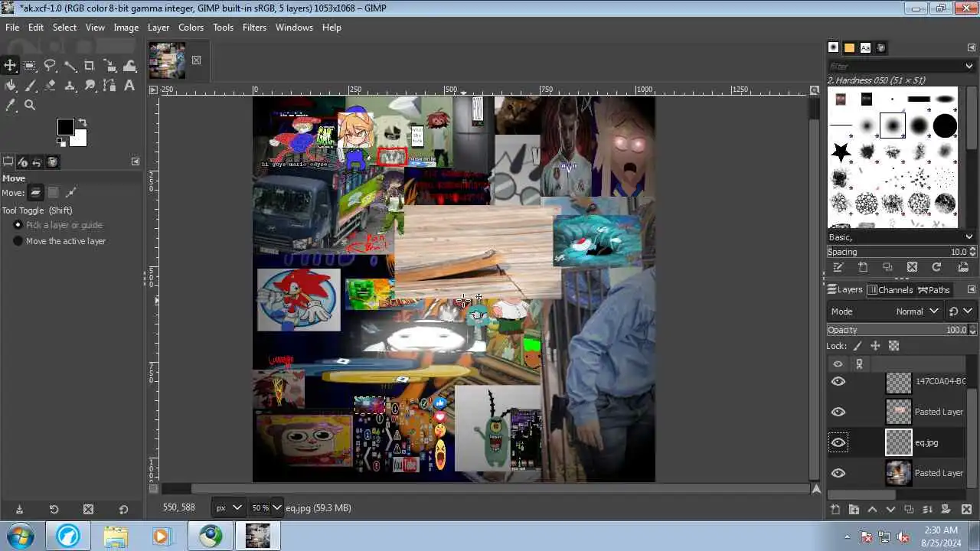Hide the 147C0A04 layer
Image resolution: width=980 pixels, height=551 pixels.
point(838,381)
